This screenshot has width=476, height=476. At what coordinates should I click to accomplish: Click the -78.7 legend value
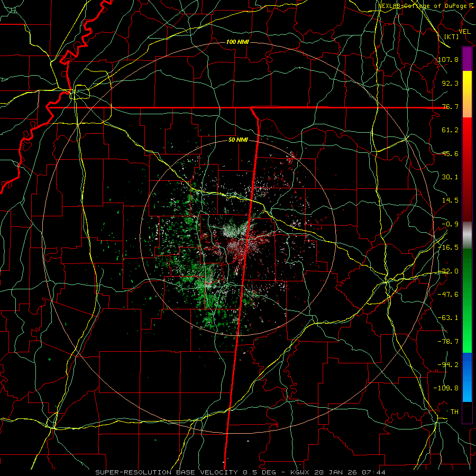[x=448, y=342]
